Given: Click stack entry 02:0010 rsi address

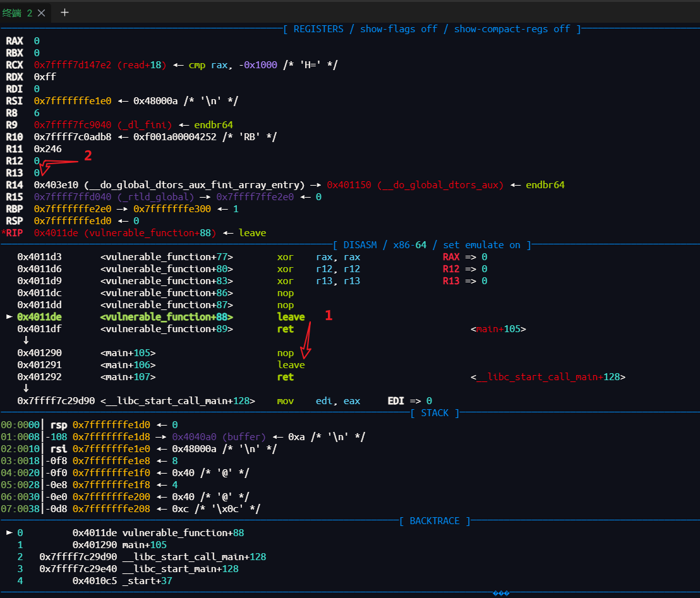Looking at the screenshot, I should [x=111, y=450].
